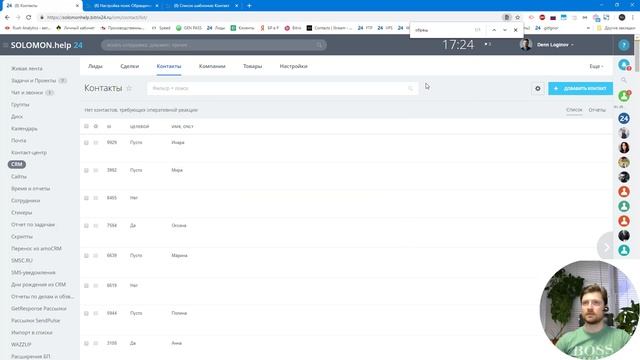Open the left menu hamburger icon
This screenshot has width=640, height=360.
5,45
